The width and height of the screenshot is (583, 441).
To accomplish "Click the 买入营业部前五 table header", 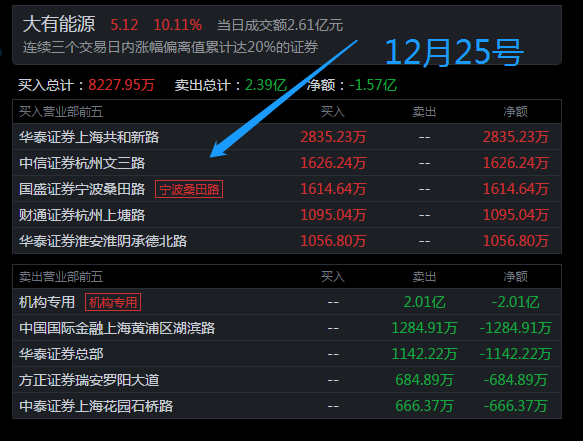I will click(x=61, y=112).
